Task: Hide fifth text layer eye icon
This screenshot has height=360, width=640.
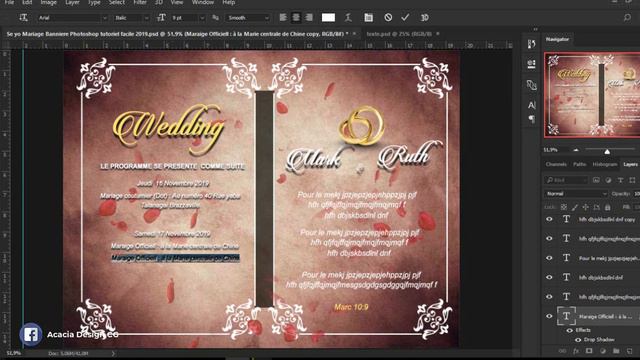Action: pos(549,297)
